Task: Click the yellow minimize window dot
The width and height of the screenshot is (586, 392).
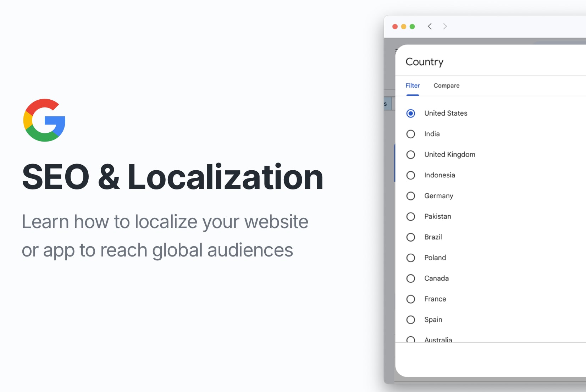Action: 403,27
